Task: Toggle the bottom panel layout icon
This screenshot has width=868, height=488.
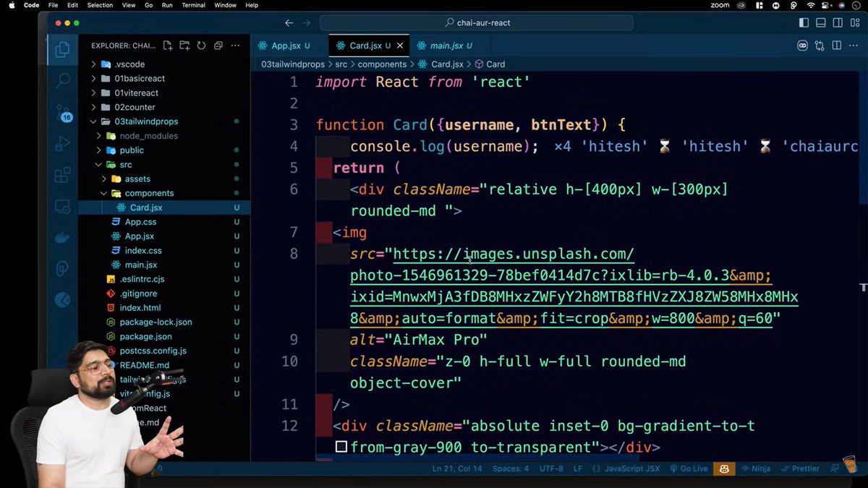Action: click(x=821, y=23)
